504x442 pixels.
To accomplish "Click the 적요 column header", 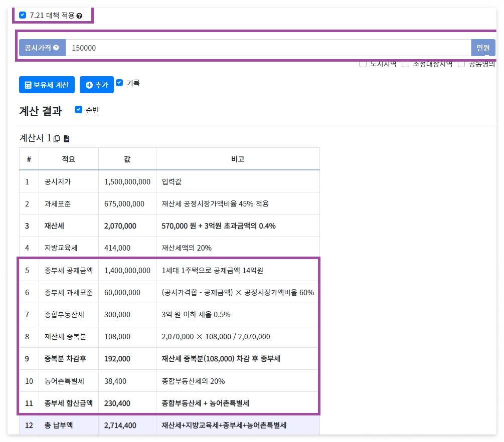I will 69,159.
